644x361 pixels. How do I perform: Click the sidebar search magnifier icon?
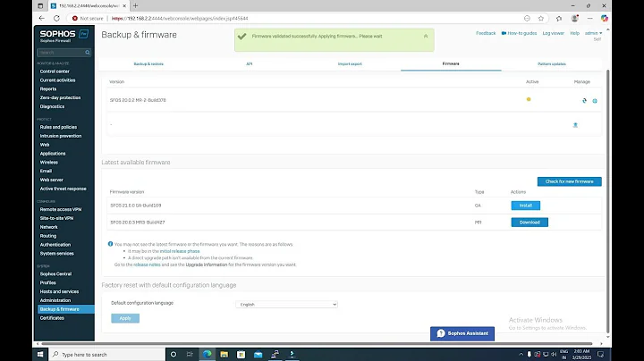point(88,53)
